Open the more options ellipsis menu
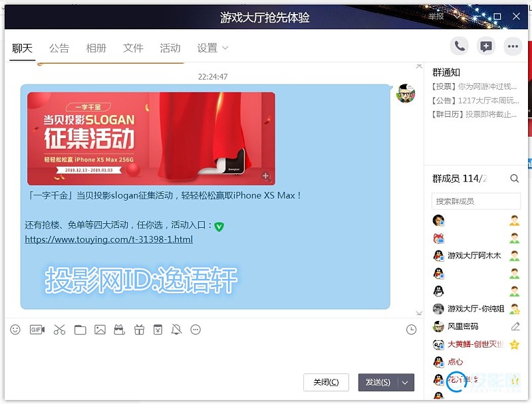 pyautogui.click(x=513, y=46)
